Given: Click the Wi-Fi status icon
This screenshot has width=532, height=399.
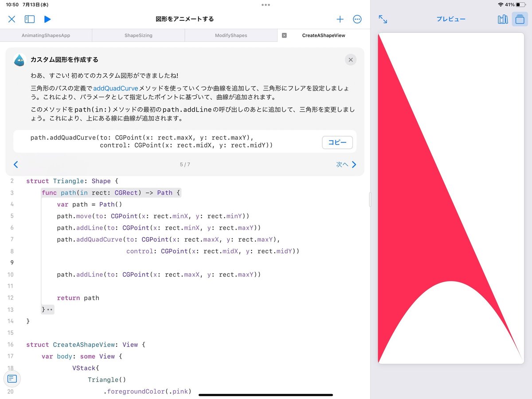Looking at the screenshot, I should [x=501, y=4].
